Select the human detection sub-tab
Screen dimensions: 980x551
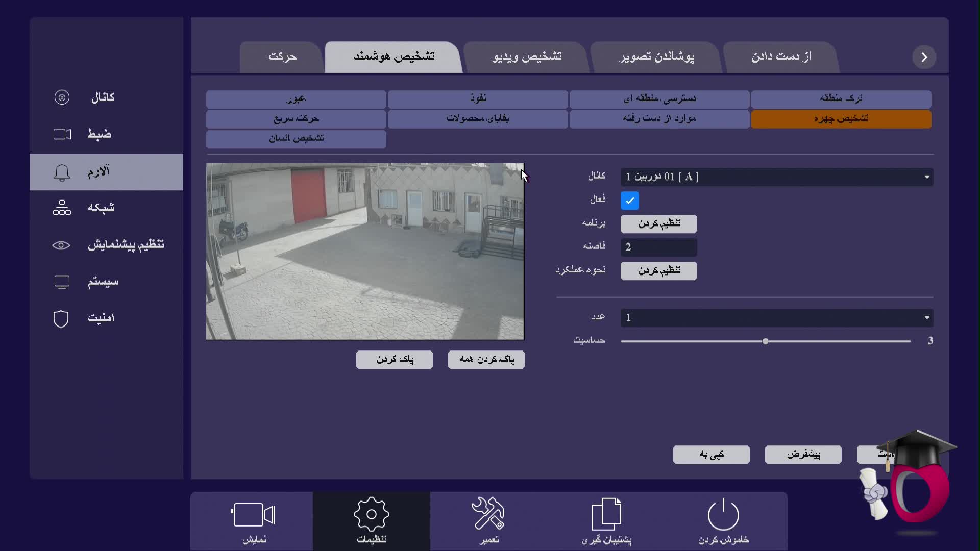pyautogui.click(x=296, y=139)
